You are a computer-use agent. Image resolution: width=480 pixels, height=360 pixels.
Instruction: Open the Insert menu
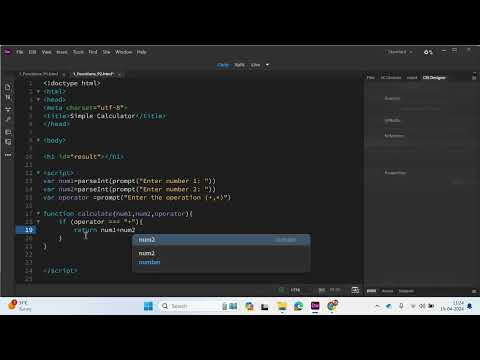click(x=62, y=52)
